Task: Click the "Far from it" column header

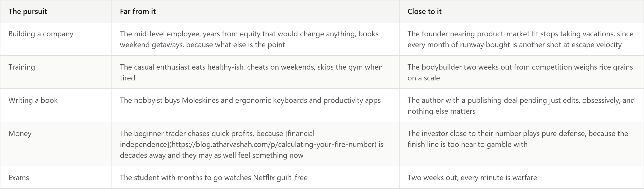Action: tap(138, 12)
